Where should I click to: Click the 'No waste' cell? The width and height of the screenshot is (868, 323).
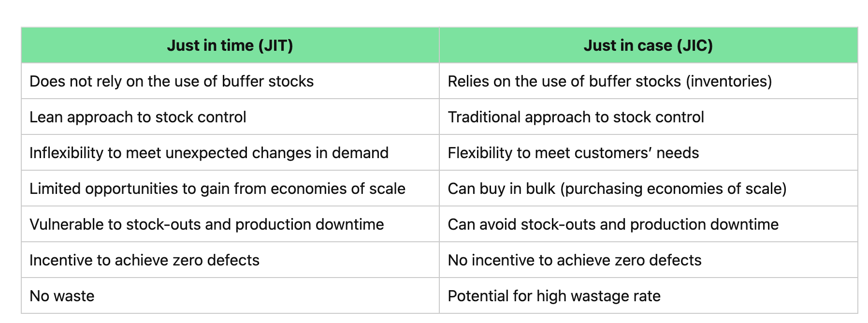62,296
